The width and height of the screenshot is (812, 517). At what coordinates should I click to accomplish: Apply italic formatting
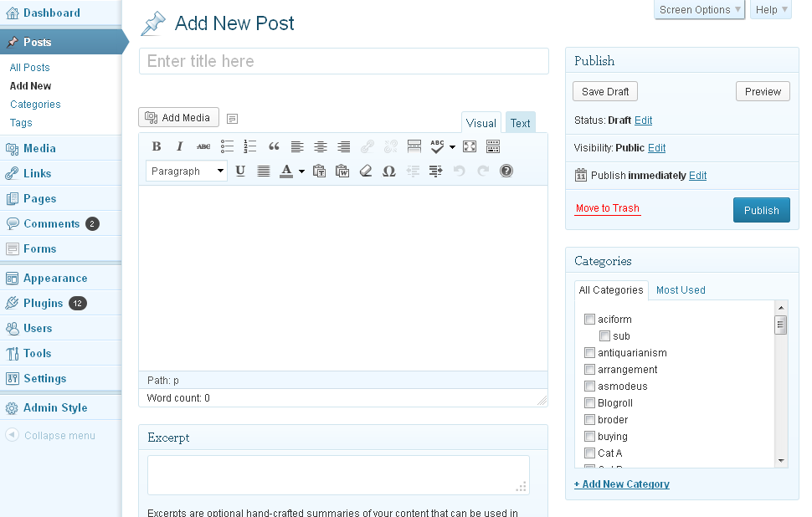[x=180, y=146]
